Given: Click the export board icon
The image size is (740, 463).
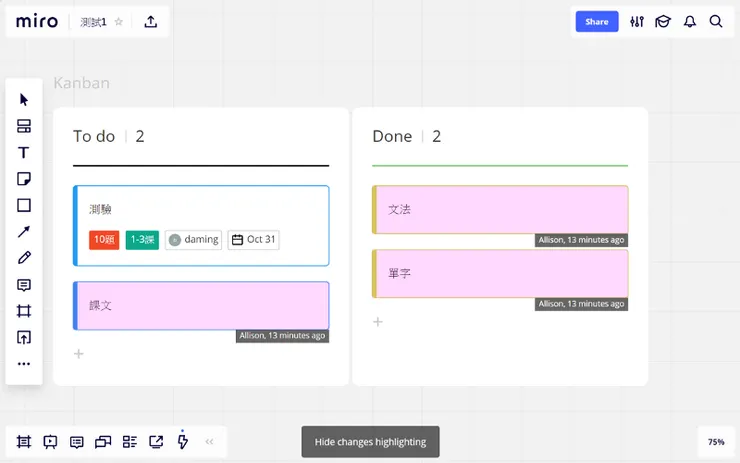Looking at the screenshot, I should tap(150, 22).
